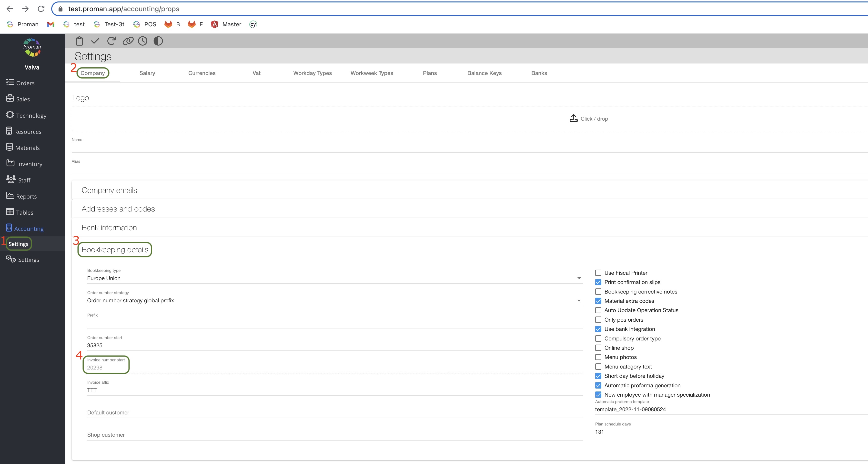Click the clock history icon in the toolbar
This screenshot has width=868, height=464.
[142, 41]
